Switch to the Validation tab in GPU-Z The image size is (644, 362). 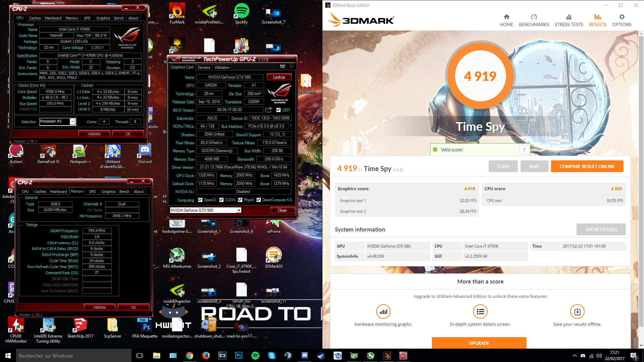click(x=222, y=67)
